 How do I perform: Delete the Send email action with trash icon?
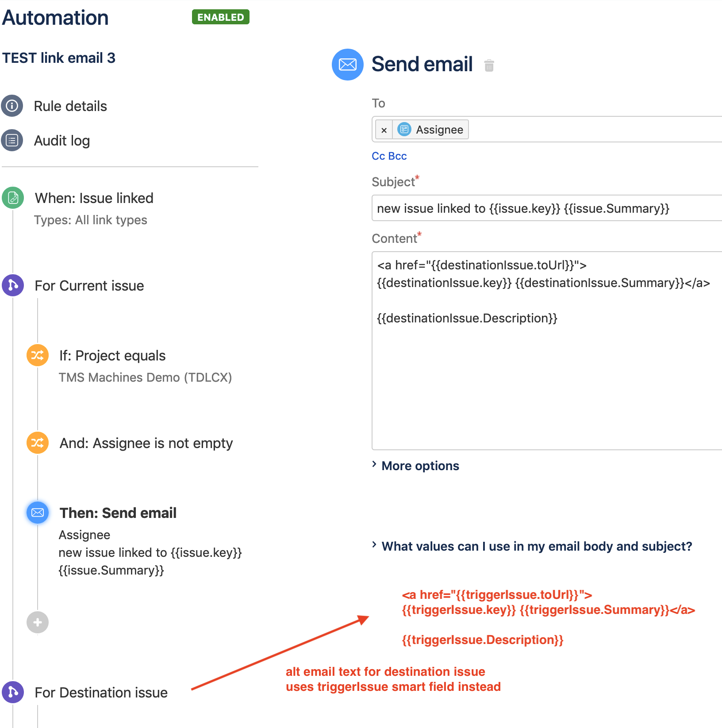(489, 65)
